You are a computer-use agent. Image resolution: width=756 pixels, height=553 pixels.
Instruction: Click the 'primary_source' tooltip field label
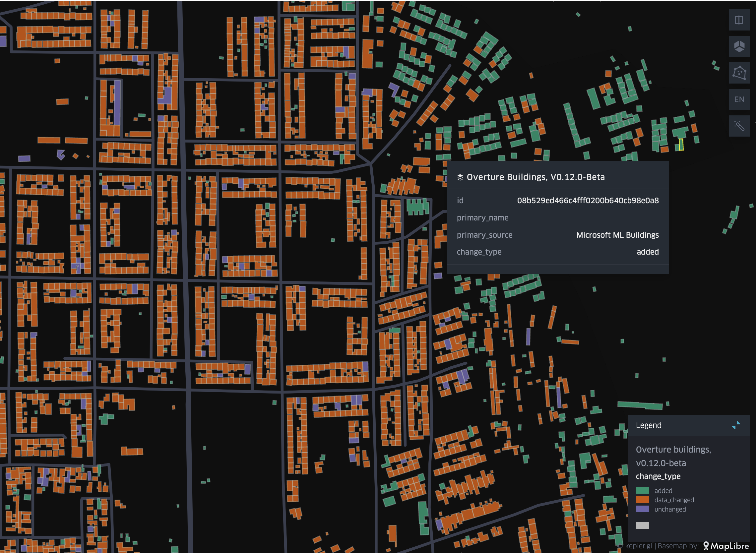484,235
